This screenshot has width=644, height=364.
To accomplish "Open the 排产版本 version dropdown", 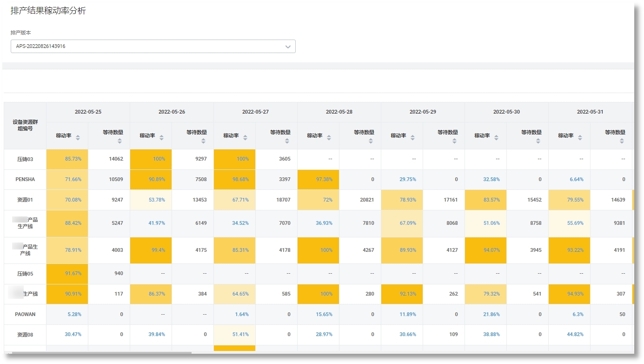I will (153, 46).
